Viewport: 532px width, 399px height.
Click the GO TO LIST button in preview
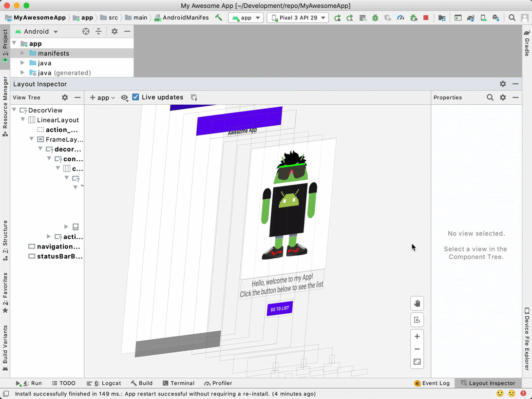coord(280,309)
